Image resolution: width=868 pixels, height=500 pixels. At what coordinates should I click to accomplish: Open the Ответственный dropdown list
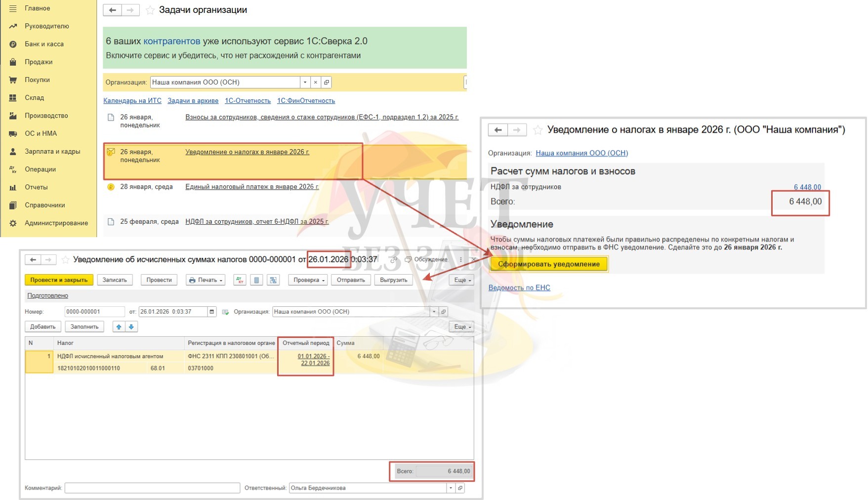pos(451,488)
